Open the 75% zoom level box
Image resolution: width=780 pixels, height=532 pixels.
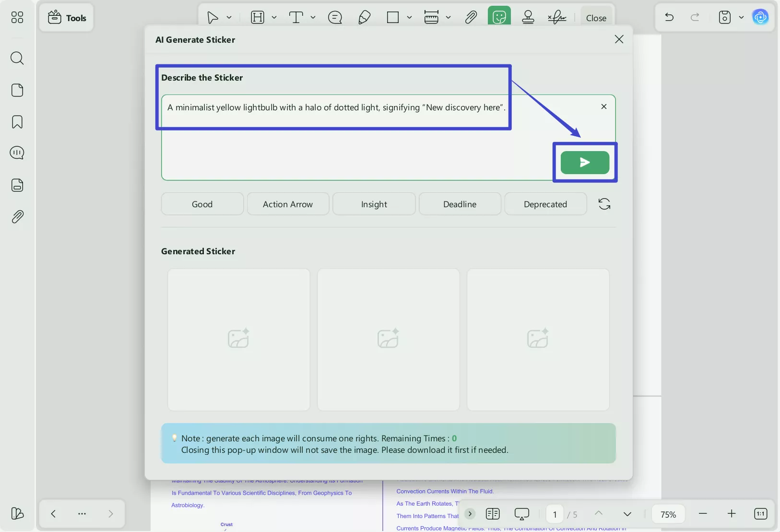coord(668,514)
